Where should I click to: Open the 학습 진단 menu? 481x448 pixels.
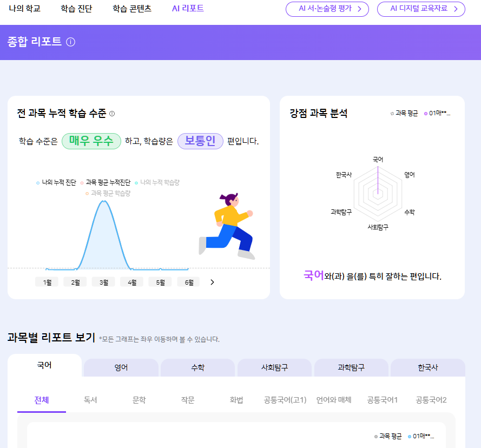[x=76, y=9]
